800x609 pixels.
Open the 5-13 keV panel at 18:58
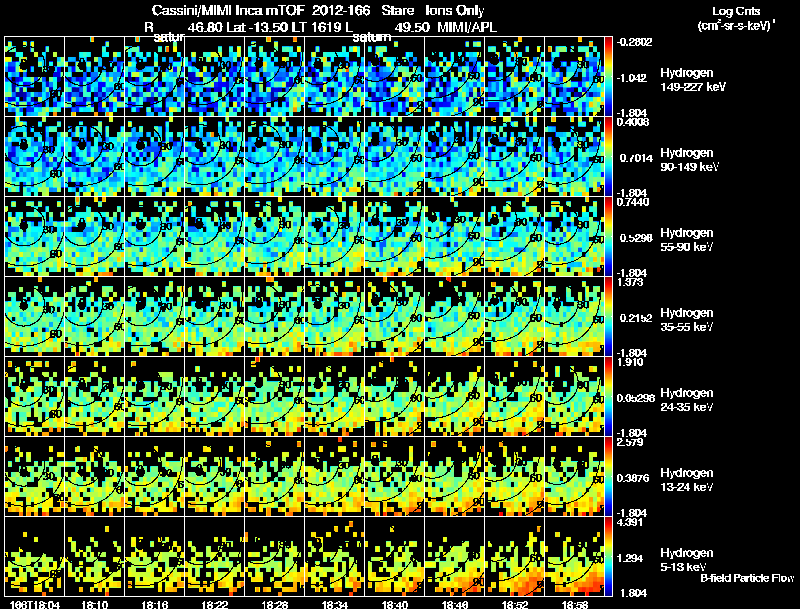[x=574, y=557]
